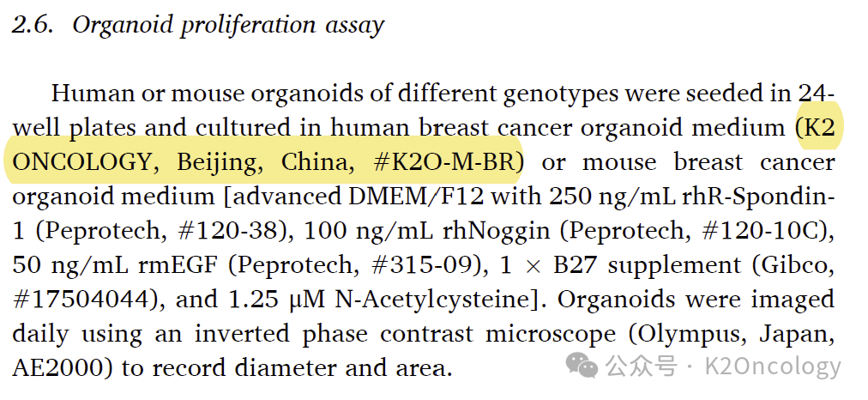This screenshot has width=868, height=400.
Task: Click the Gibco catalog number #17504044
Action: (x=81, y=300)
